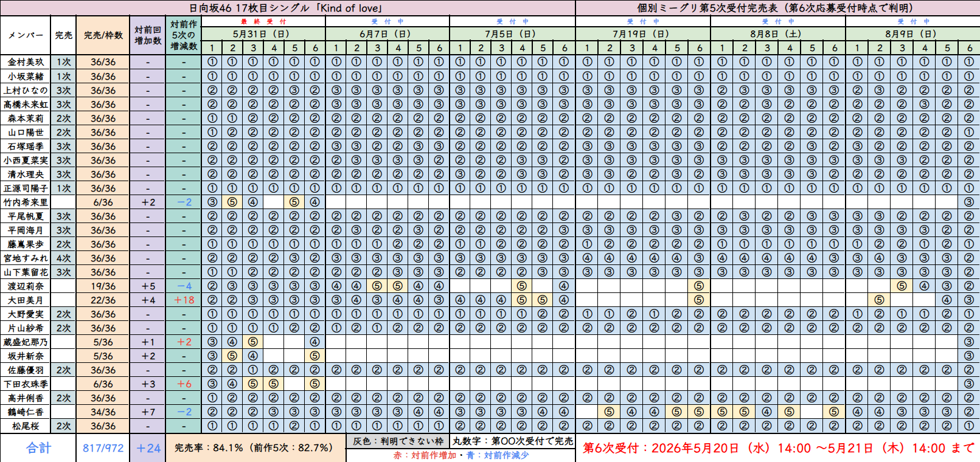The height and width of the screenshot is (462, 980).
Task: Select the 小西夏菜実 row label
Action: coord(26,160)
